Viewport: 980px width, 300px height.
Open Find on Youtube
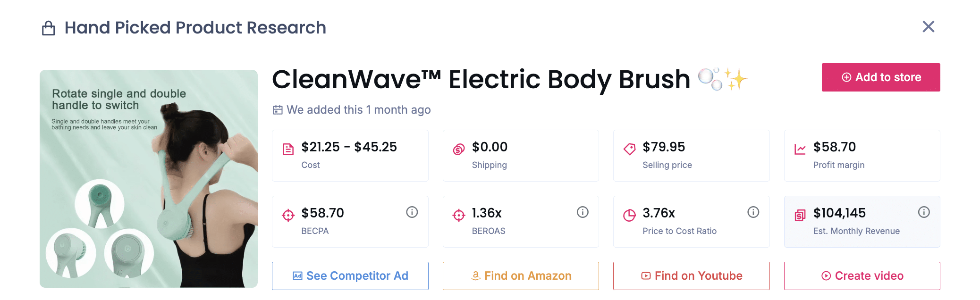click(691, 275)
